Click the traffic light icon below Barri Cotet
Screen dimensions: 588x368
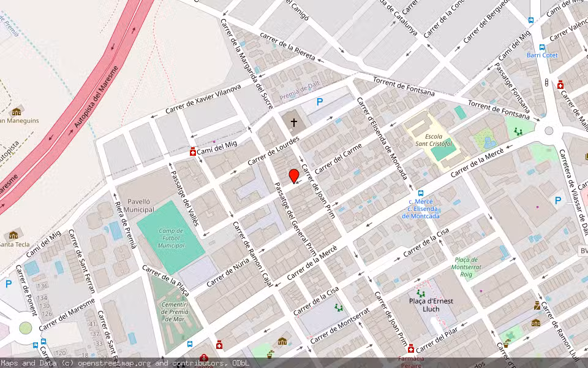click(x=546, y=83)
